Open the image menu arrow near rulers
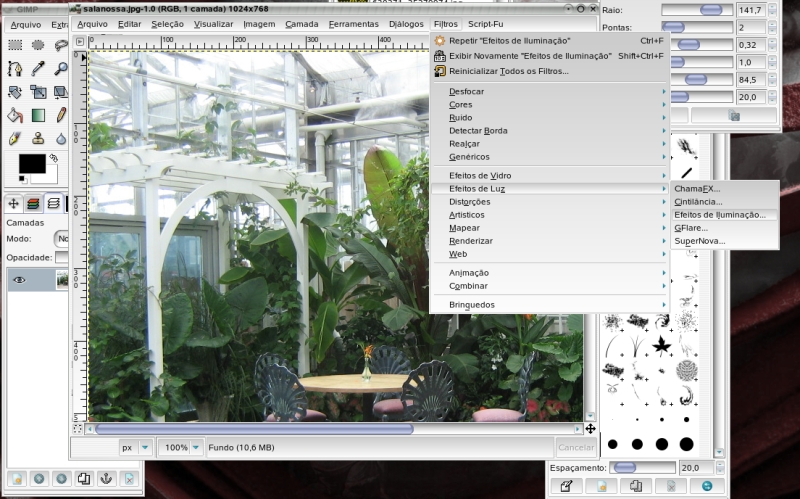This screenshot has width=800, height=499. [79, 42]
